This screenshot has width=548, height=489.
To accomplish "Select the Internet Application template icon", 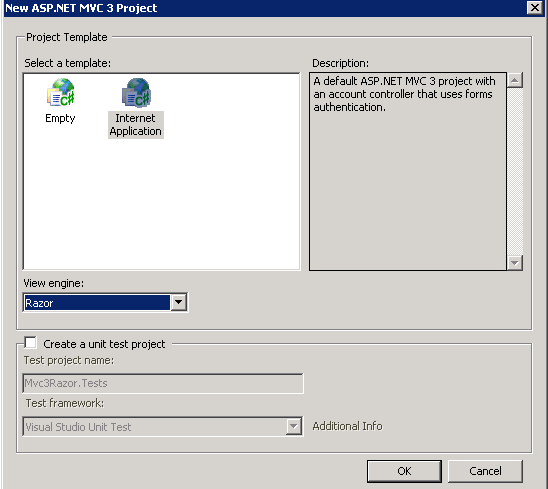I will click(x=136, y=92).
